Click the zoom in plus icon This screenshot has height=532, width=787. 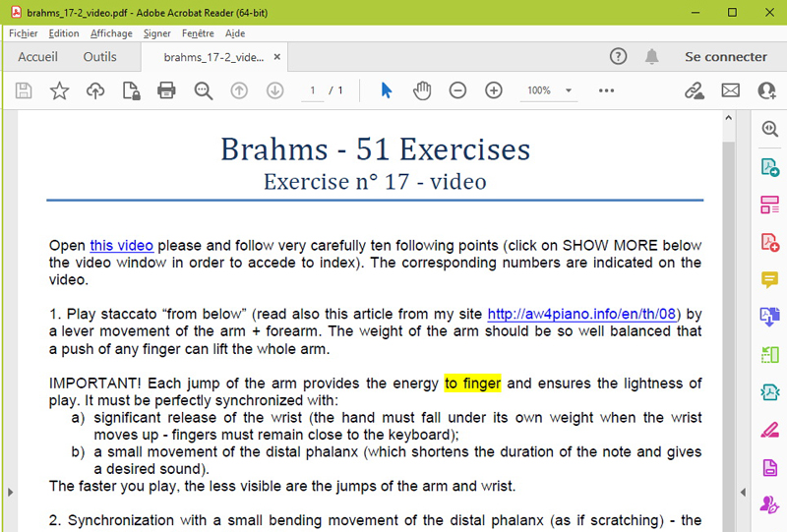point(494,90)
